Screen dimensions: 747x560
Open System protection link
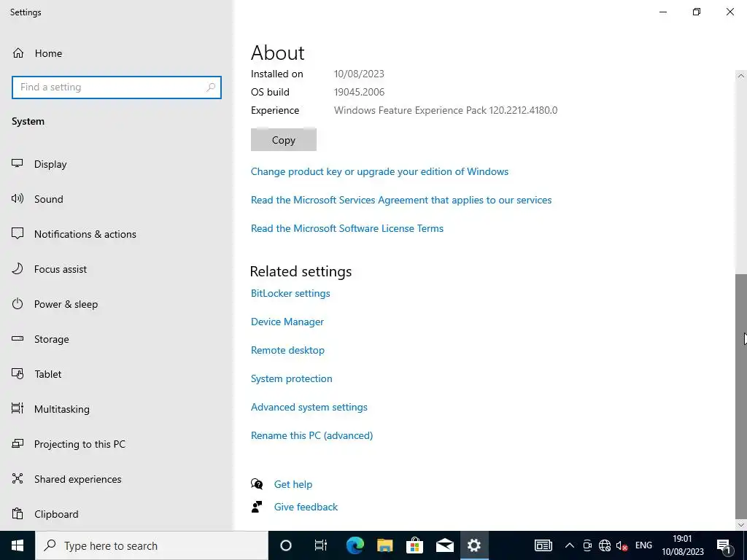[x=292, y=378]
